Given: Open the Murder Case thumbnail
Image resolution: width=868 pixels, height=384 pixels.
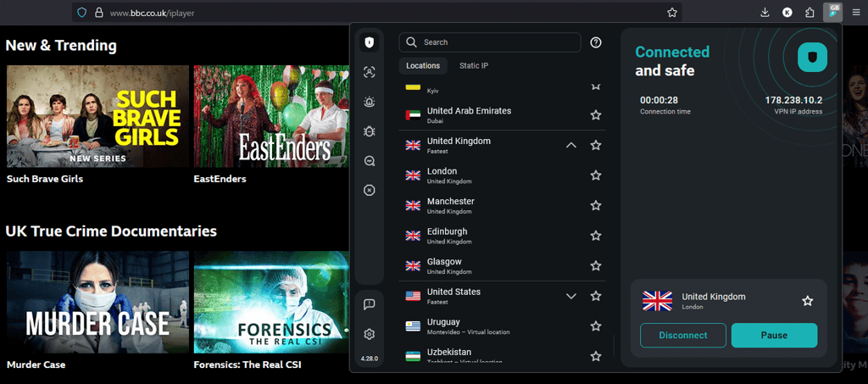Looking at the screenshot, I should coord(97,302).
